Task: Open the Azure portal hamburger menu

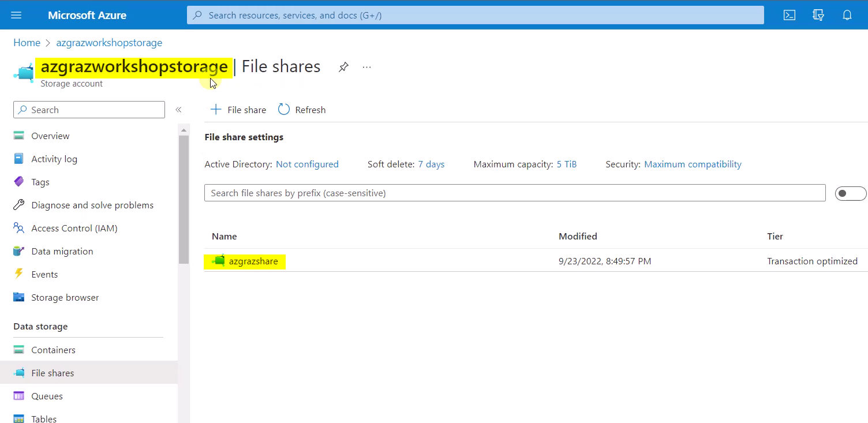Action: 16,15
